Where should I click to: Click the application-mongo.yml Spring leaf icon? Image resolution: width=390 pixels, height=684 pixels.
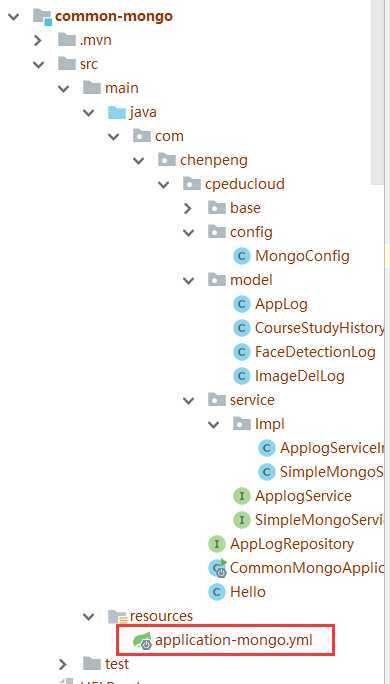click(x=143, y=640)
